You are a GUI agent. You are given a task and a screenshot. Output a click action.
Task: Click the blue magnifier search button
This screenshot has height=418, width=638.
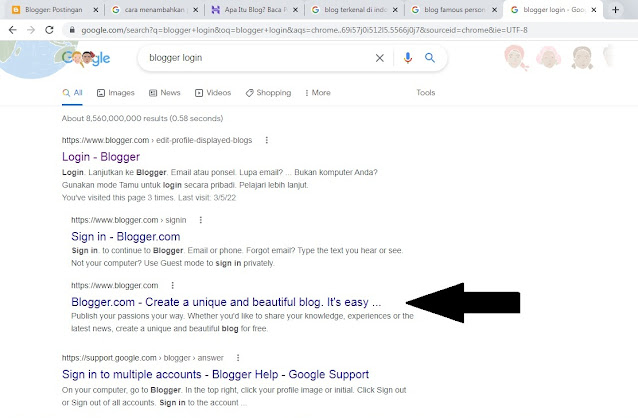coord(430,58)
